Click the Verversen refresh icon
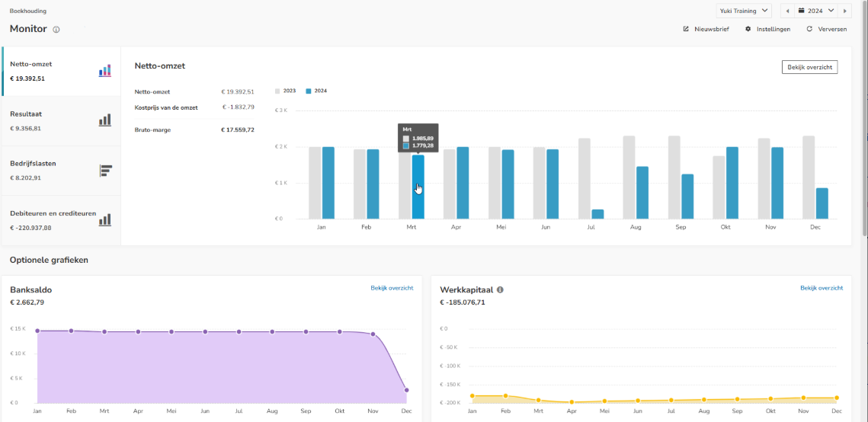This screenshot has height=422, width=868. click(809, 29)
